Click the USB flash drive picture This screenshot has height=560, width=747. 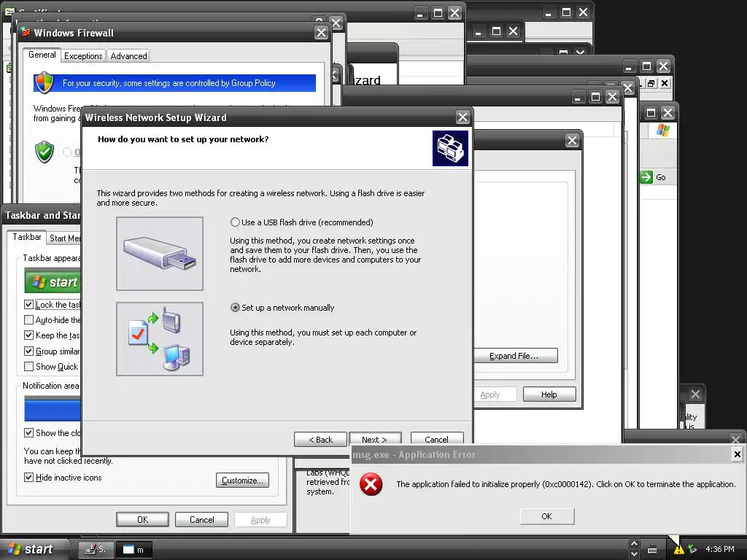(160, 253)
